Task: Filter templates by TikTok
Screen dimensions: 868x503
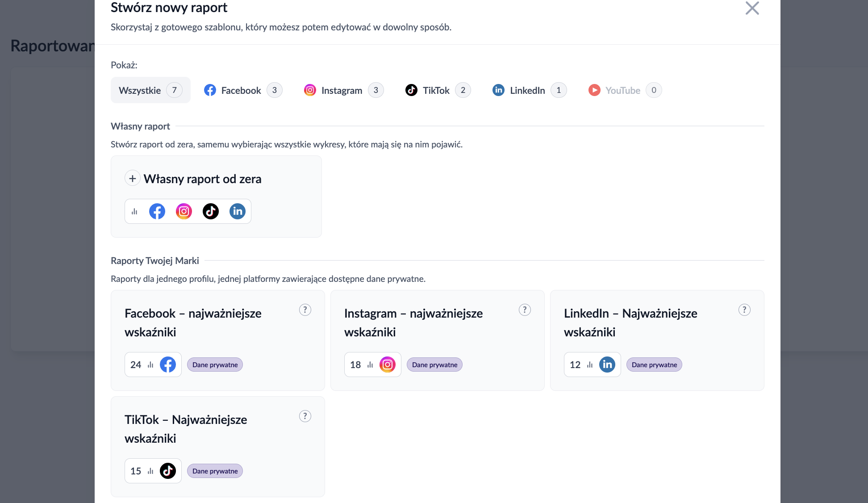Action: point(438,90)
